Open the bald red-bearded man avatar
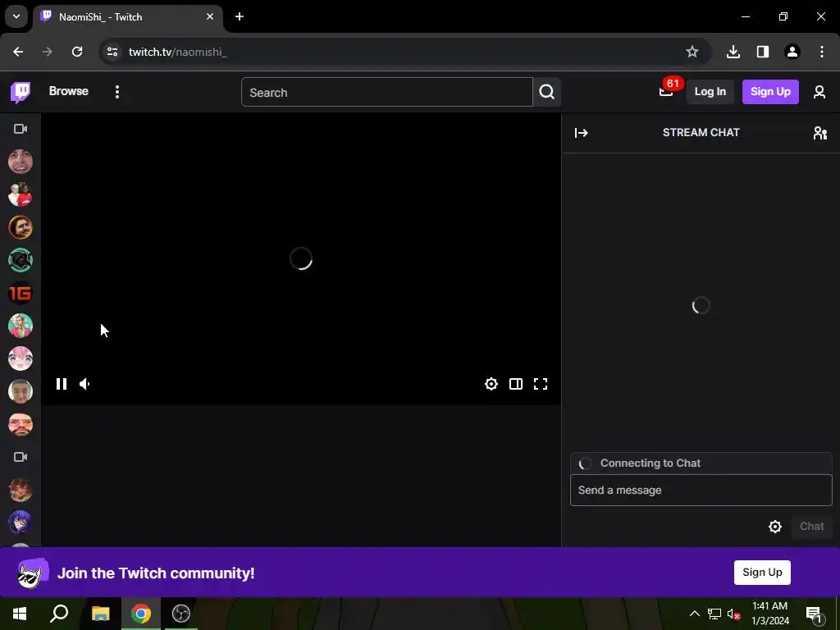Screen dimensions: 840x630 21,424
